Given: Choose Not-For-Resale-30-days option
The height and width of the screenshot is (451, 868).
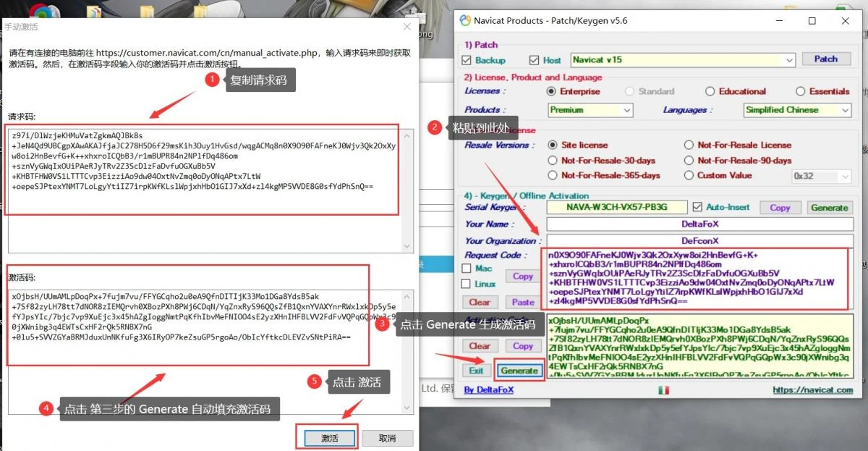Looking at the screenshot, I should (x=553, y=160).
